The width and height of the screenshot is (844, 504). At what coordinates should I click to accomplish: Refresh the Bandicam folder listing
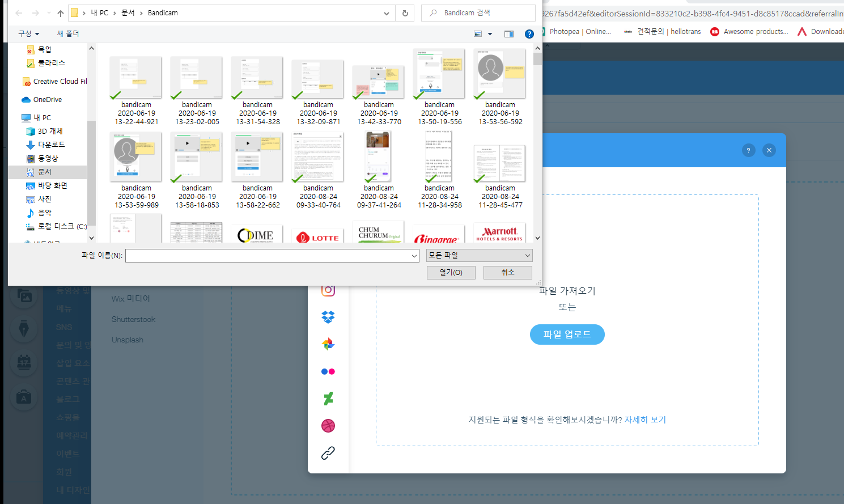coord(405,13)
